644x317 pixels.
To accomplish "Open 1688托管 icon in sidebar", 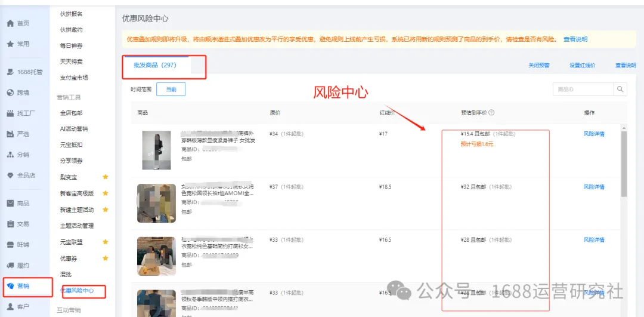I will [10, 72].
